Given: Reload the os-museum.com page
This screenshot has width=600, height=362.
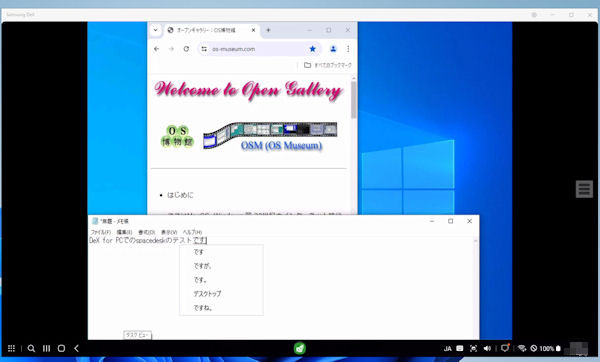Looking at the screenshot, I should 186,49.
